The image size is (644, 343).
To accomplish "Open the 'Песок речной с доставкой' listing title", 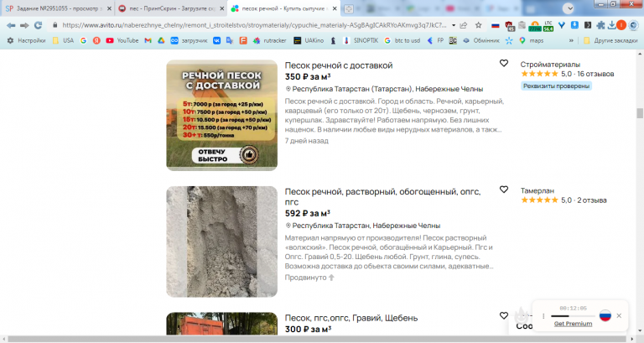I will point(339,65).
